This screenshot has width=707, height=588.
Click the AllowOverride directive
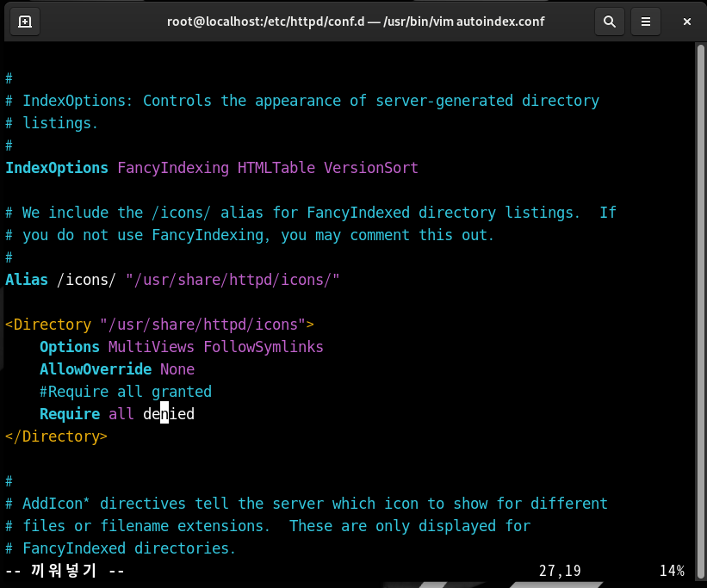click(x=96, y=368)
